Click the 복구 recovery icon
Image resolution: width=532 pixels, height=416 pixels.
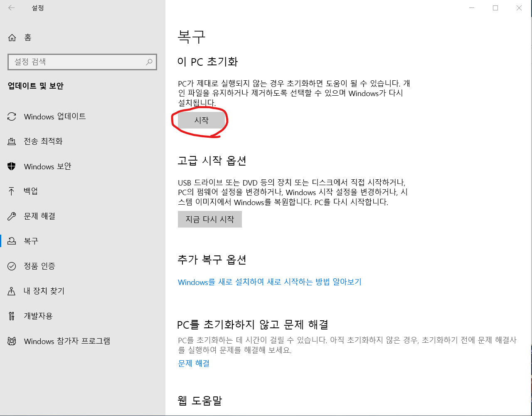point(12,241)
